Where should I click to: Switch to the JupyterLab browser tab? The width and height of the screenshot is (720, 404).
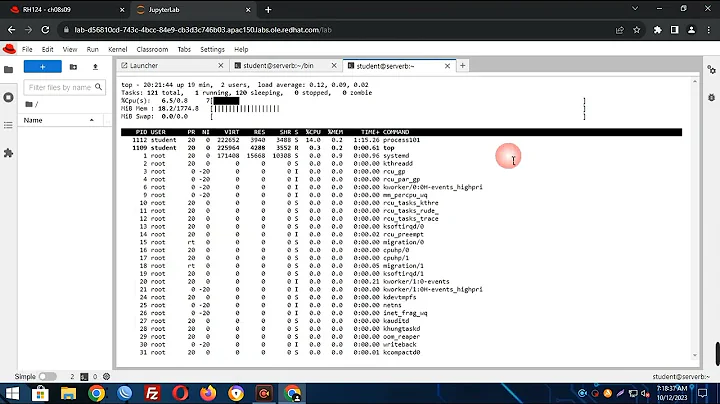click(x=193, y=10)
